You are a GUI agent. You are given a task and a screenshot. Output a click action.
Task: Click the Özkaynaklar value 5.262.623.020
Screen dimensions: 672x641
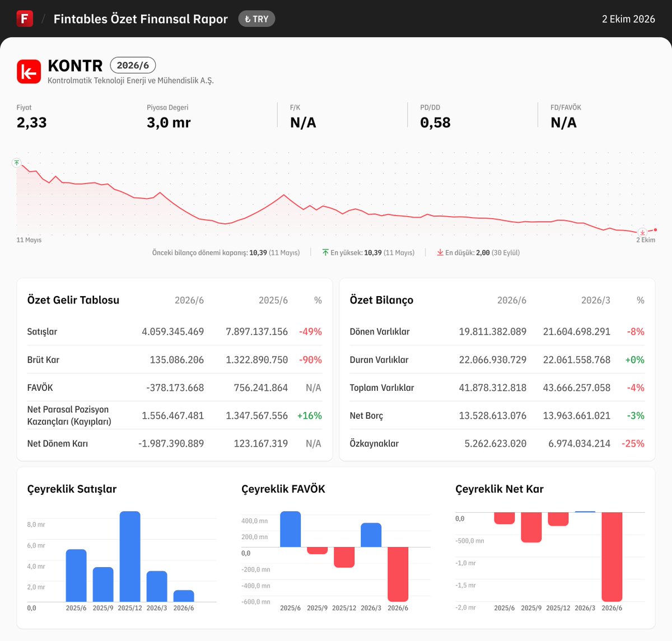496,443
